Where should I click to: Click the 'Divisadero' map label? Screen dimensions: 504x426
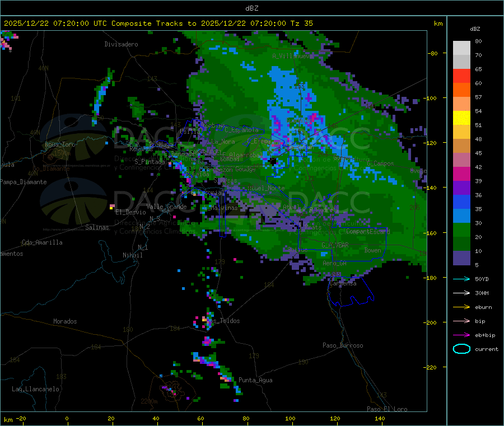[x=121, y=44]
